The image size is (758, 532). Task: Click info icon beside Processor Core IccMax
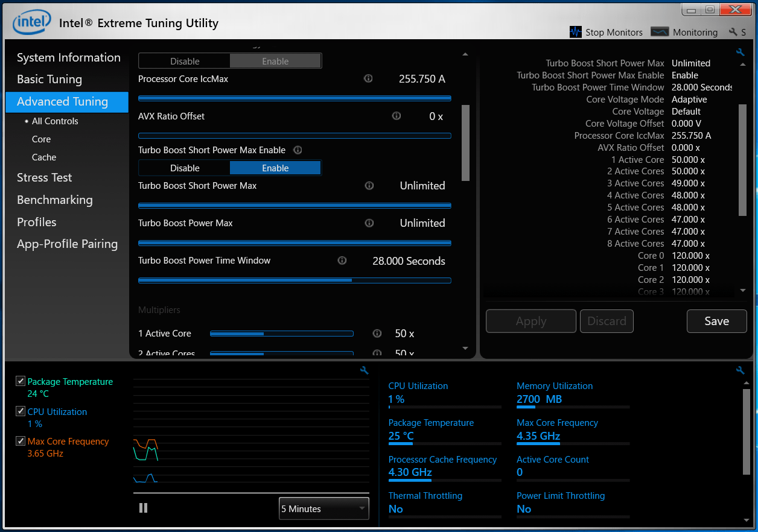point(368,79)
